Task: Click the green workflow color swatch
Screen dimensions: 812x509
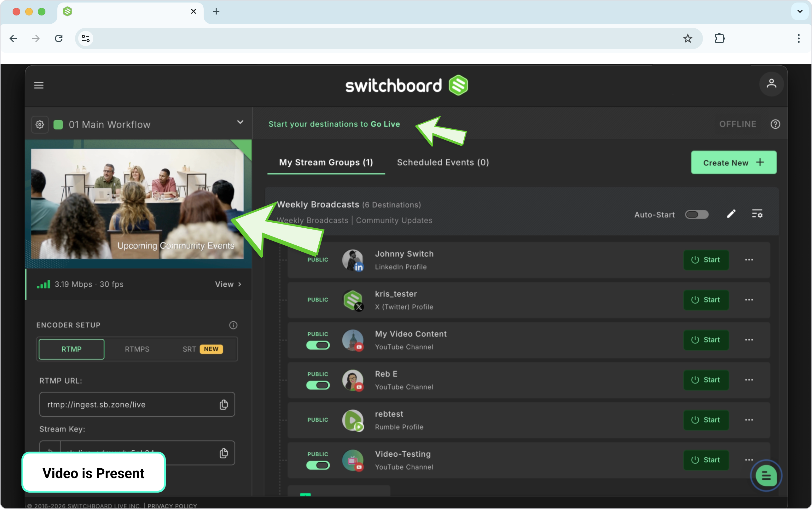Action: [58, 125]
